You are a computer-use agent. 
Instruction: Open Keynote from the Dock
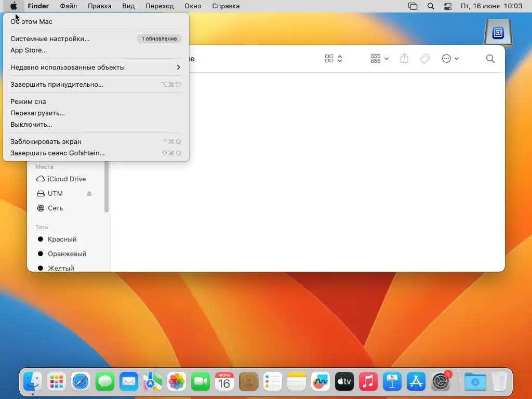click(x=392, y=382)
